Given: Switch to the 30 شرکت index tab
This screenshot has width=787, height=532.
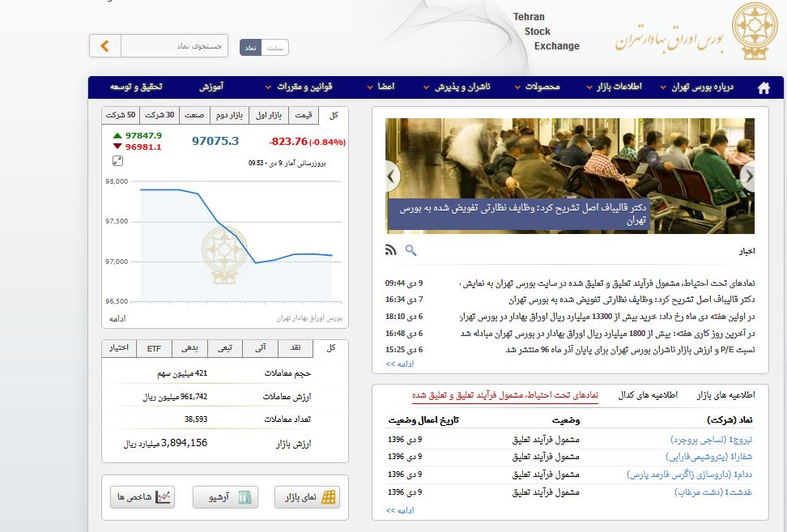Looking at the screenshot, I should click(x=160, y=116).
